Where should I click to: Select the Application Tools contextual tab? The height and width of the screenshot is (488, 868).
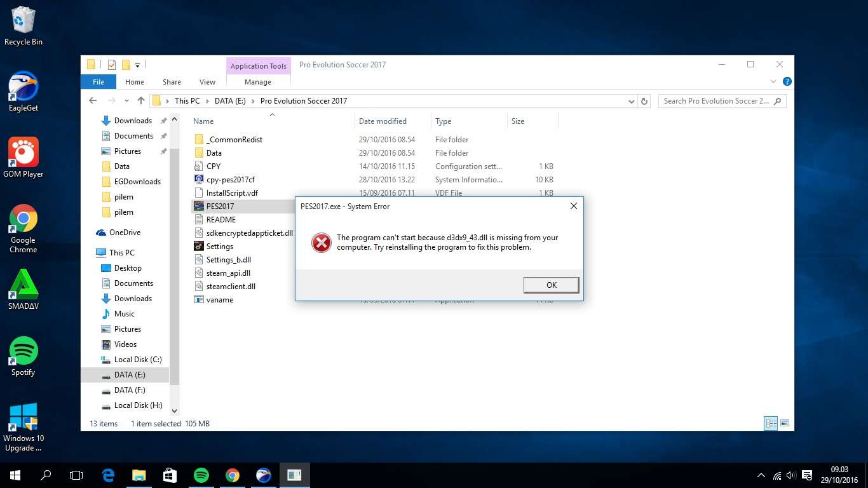[x=259, y=66]
